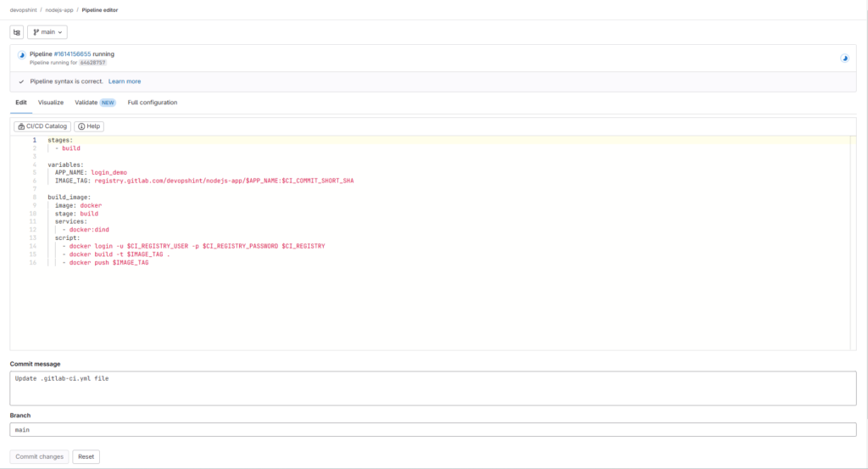The height and width of the screenshot is (469, 868).
Task: Click inside the Commit message field
Action: (433, 388)
